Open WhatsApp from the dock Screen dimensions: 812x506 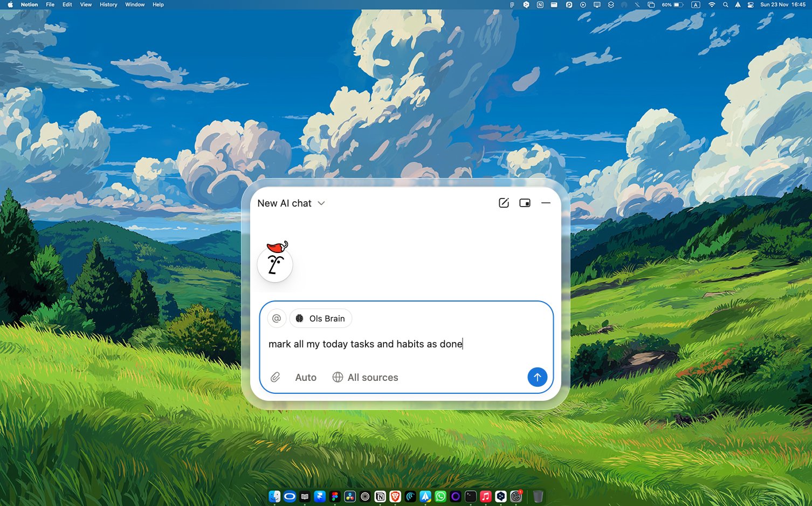(x=441, y=496)
